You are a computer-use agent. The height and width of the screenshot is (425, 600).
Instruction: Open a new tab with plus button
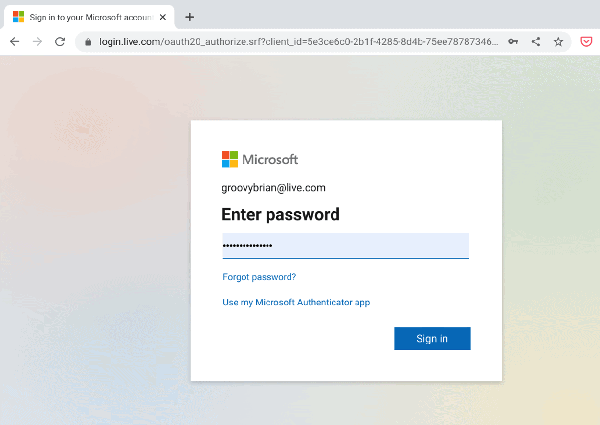pos(190,16)
